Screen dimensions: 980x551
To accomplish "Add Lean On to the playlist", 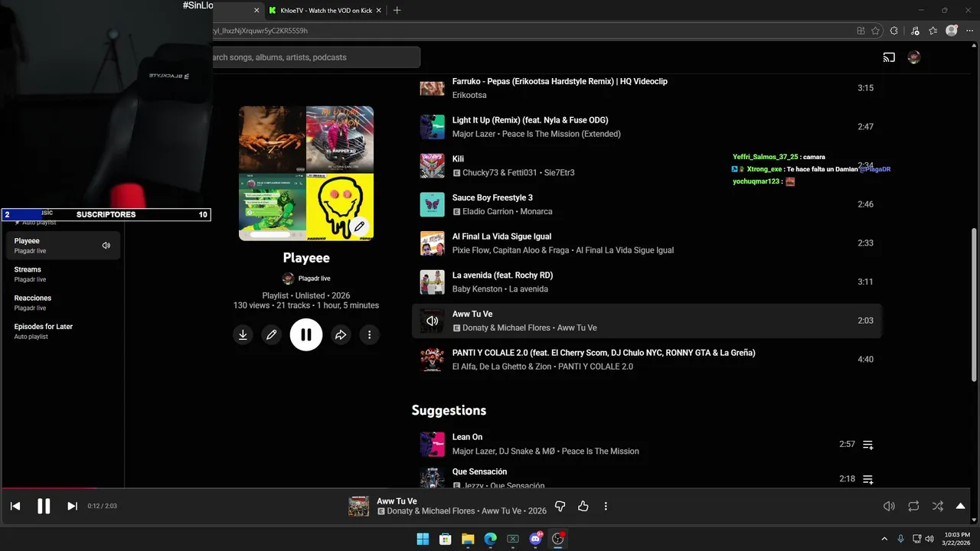I will 867,445.
